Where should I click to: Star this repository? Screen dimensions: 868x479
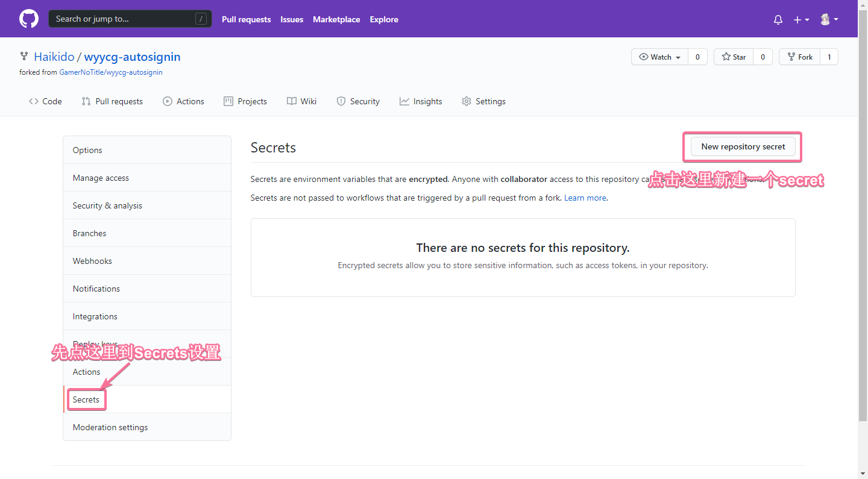coord(734,57)
